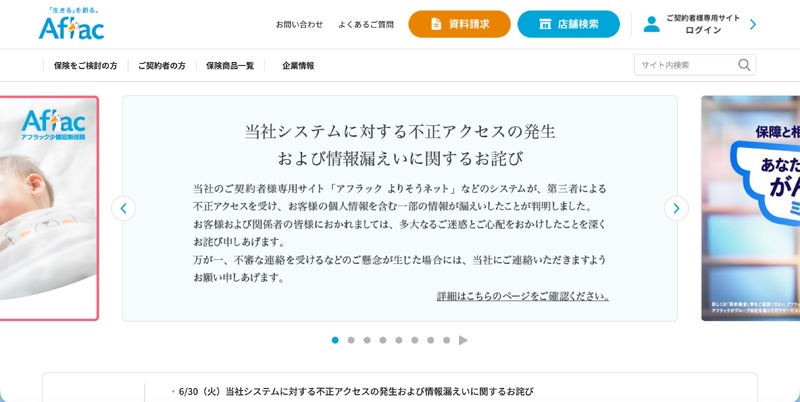Select first carousel dot indicator

(x=335, y=340)
